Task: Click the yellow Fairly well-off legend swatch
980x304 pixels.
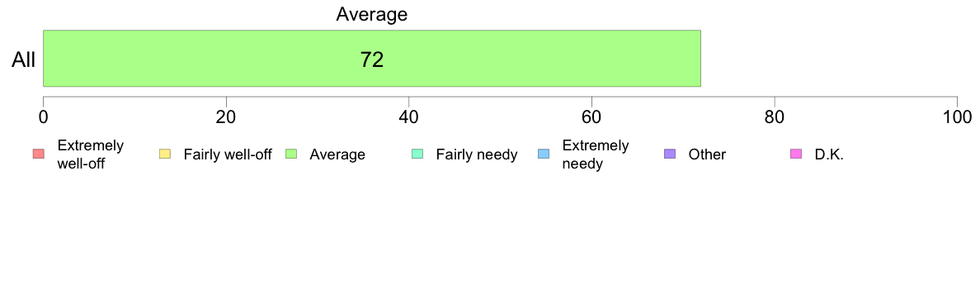Action: [x=165, y=154]
